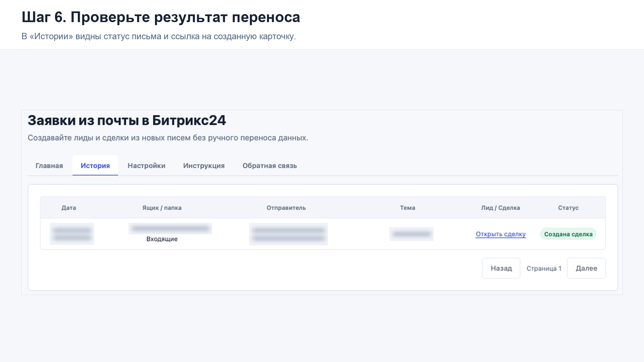Click the Создана сделка status badge
The width and height of the screenshot is (644, 362).
coord(568,234)
